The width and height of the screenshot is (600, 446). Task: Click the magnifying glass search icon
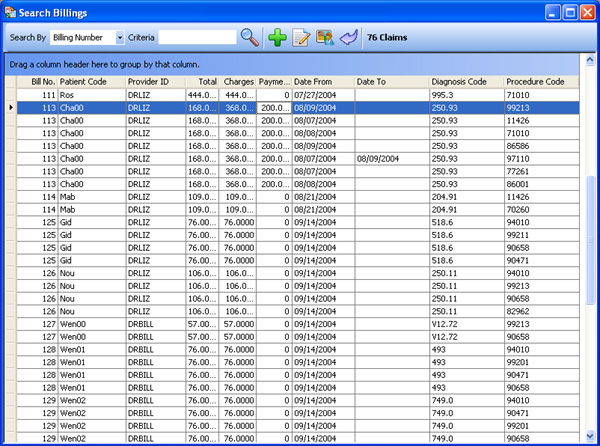[250, 37]
